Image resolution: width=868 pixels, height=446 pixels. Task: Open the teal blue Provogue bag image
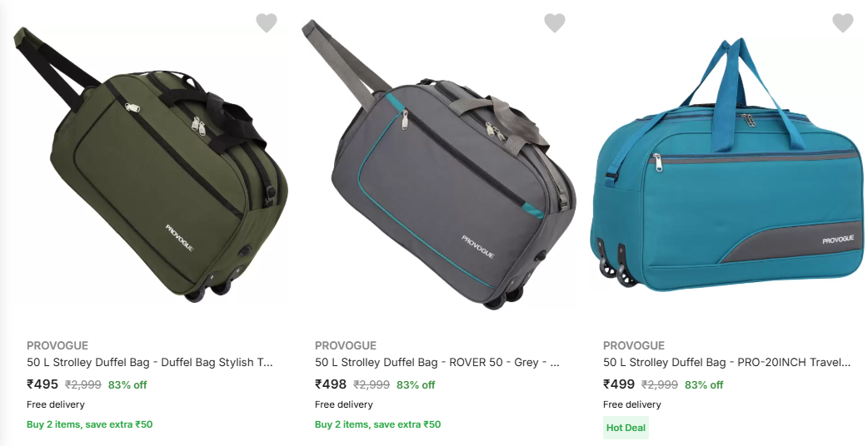(726, 164)
